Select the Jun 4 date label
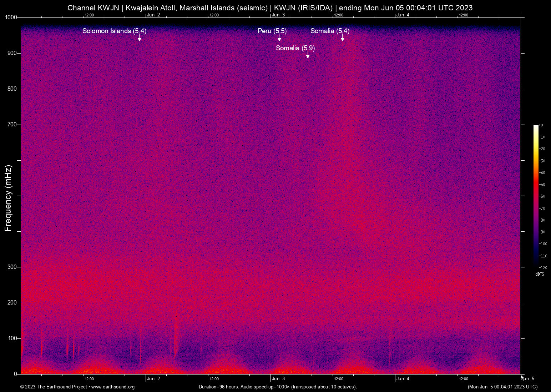 pyautogui.click(x=403, y=379)
